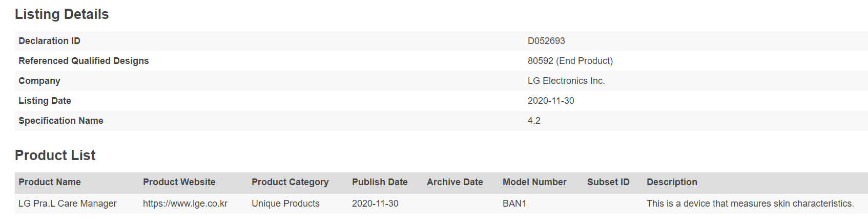Image resolution: width=868 pixels, height=224 pixels.
Task: Click the Product Category column header
Action: click(290, 182)
